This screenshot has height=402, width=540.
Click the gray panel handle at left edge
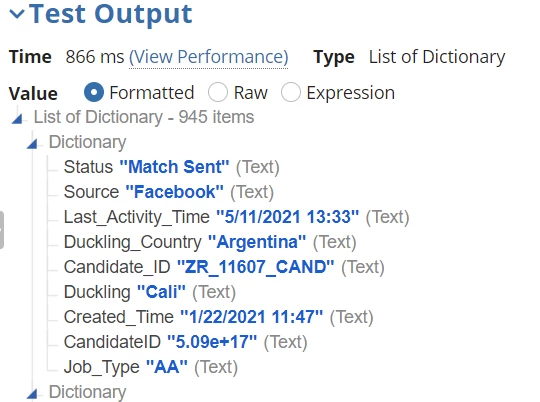point(2,230)
